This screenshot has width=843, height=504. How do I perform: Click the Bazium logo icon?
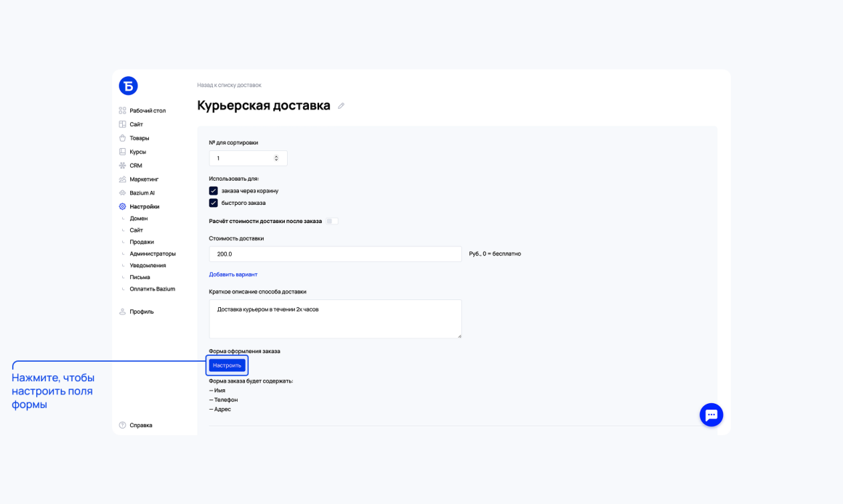click(128, 86)
